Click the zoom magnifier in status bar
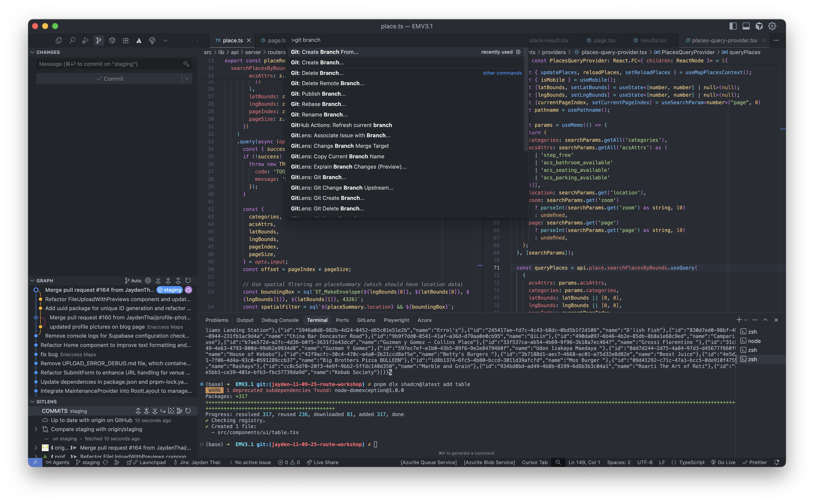The image size is (814, 504). click(x=558, y=462)
